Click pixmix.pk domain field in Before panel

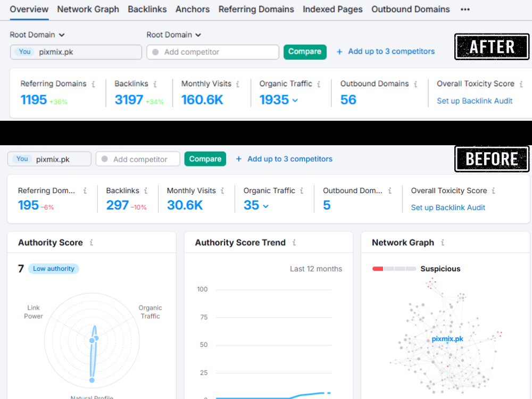pyautogui.click(x=49, y=159)
